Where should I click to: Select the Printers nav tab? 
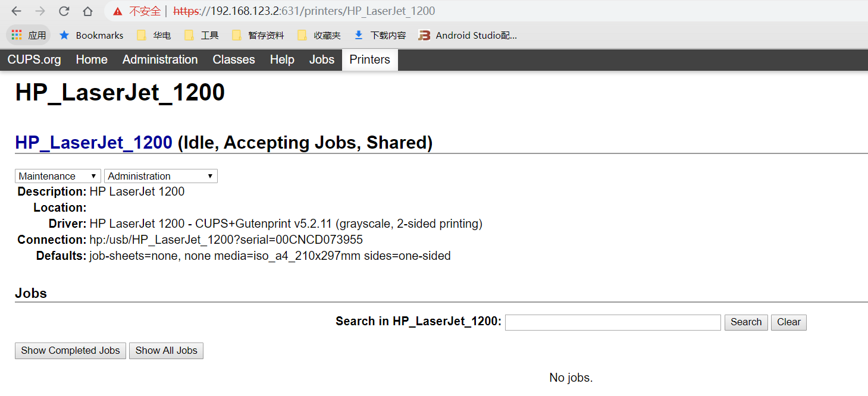369,59
